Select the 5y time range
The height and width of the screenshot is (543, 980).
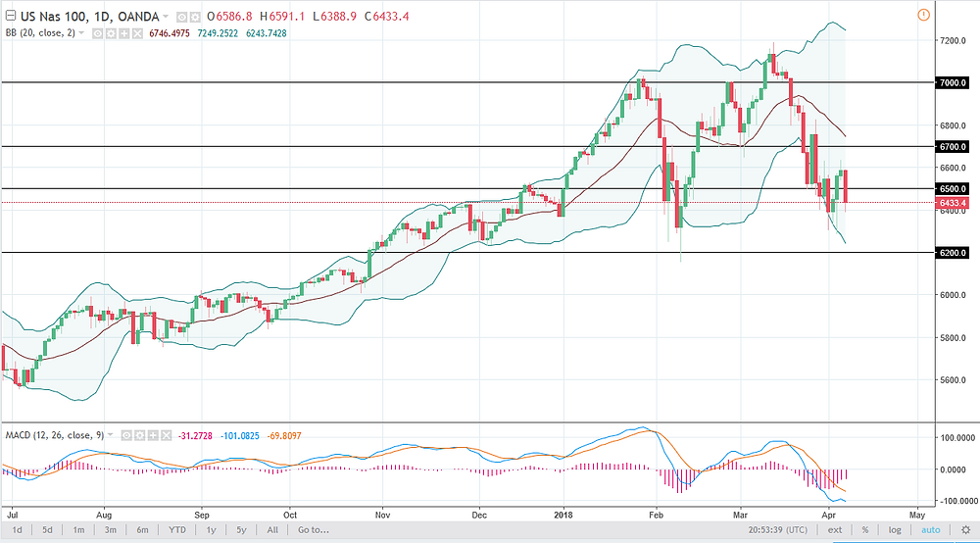click(241, 530)
